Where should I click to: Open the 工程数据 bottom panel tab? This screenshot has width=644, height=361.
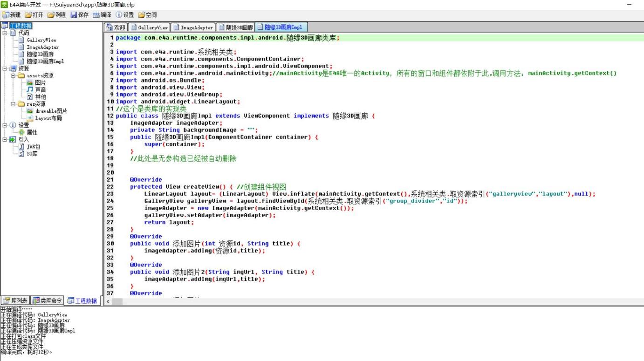pos(82,301)
